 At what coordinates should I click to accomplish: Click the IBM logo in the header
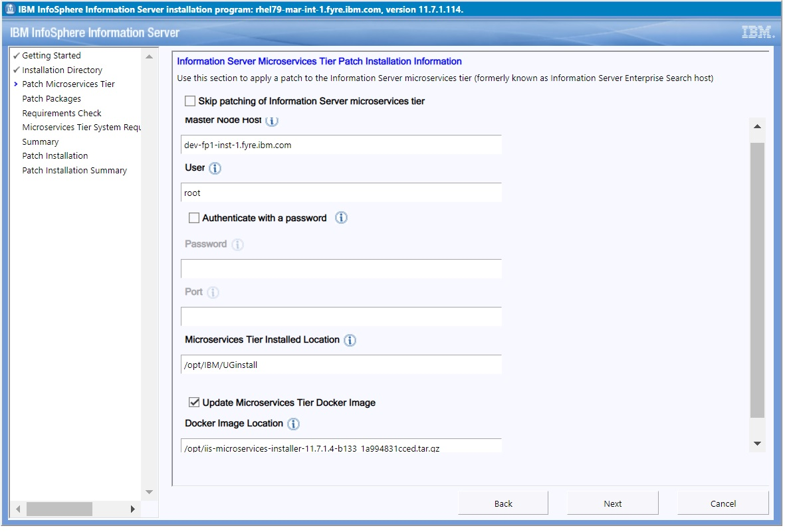758,31
